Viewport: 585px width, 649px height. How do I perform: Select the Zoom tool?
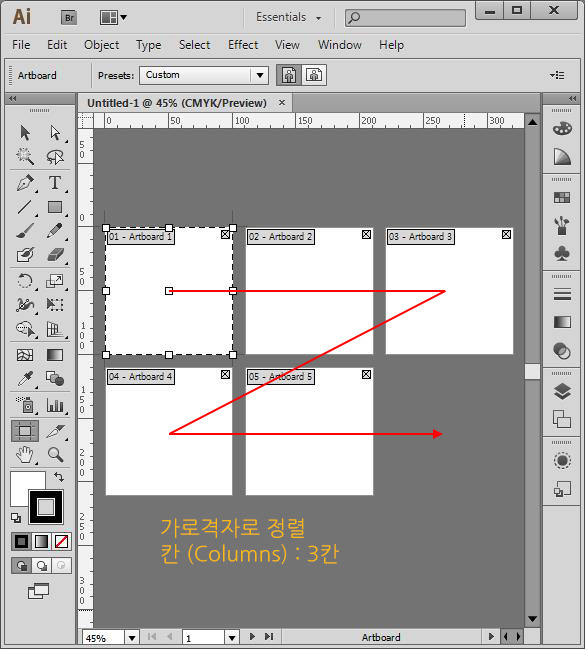coord(55,455)
